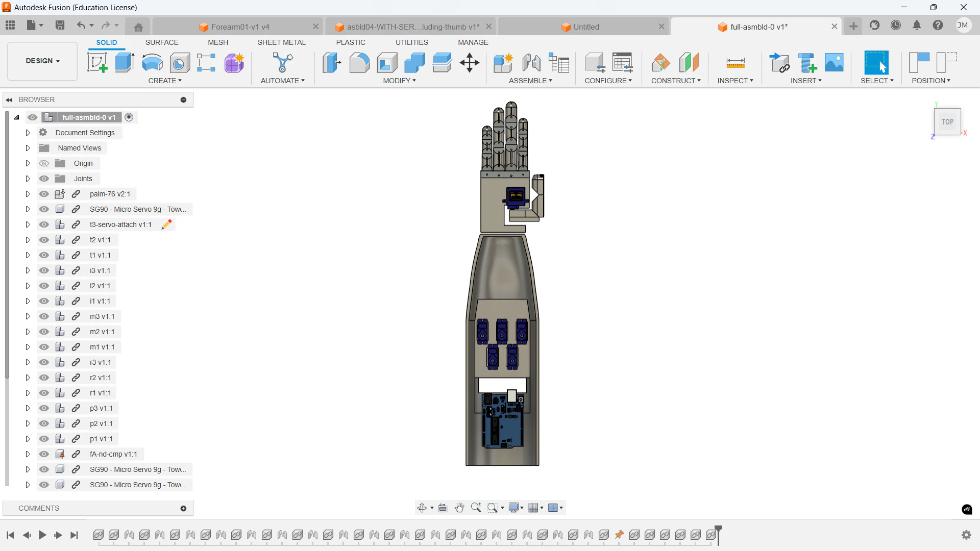Expand Named Views node
Screen dimensions: 980x551
pos(28,148)
